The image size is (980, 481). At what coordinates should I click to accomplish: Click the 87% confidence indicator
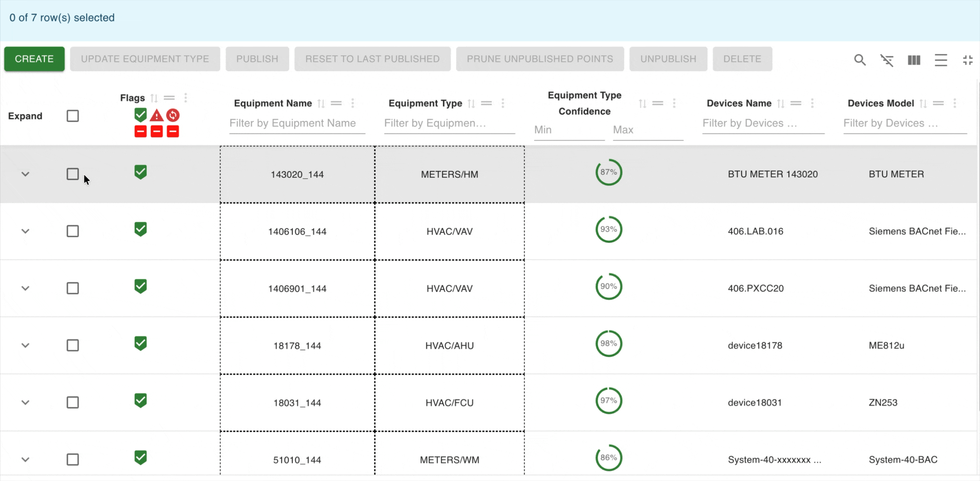tap(609, 172)
